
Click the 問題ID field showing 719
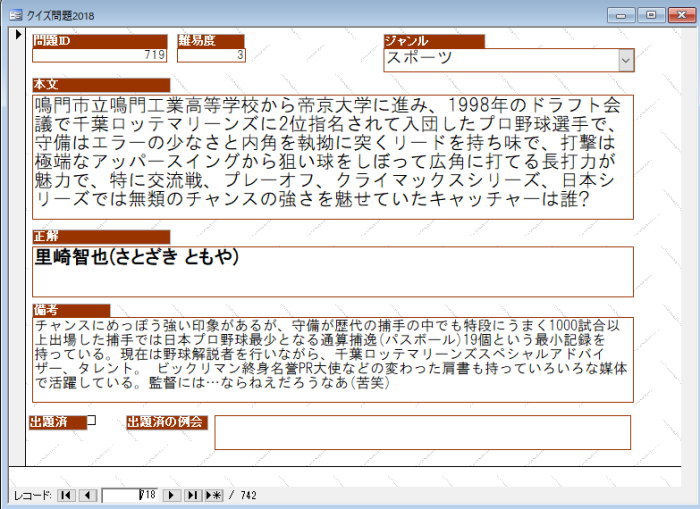pyautogui.click(x=100, y=55)
